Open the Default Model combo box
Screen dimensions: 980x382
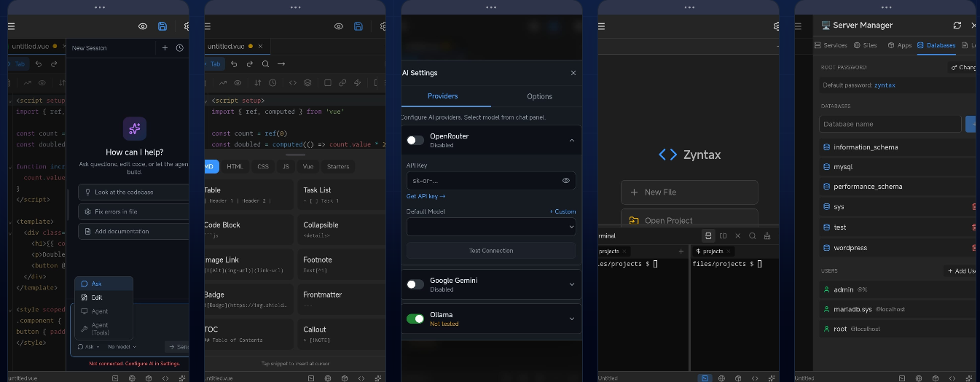pyautogui.click(x=491, y=227)
